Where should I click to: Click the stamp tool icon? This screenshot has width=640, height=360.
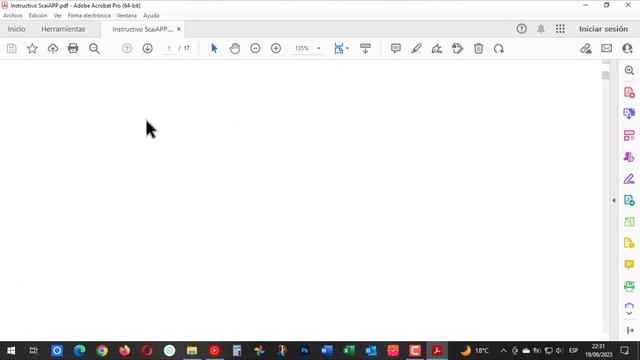pyautogui.click(x=458, y=49)
